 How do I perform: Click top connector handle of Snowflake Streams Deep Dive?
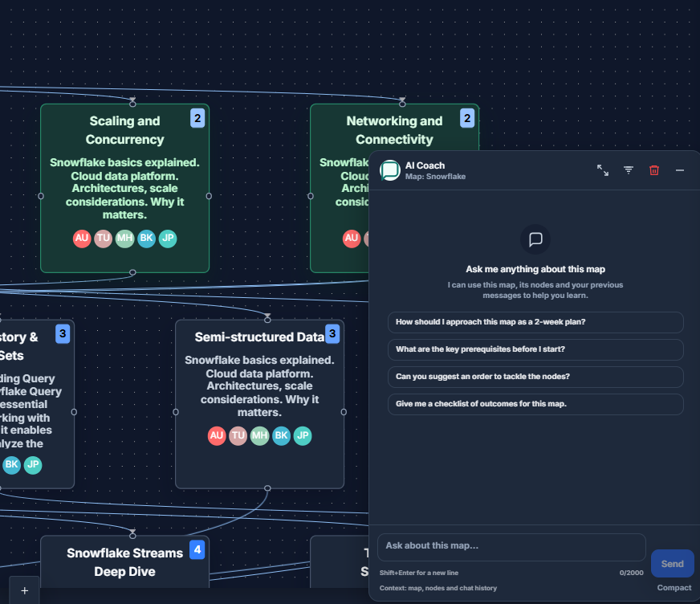132,535
